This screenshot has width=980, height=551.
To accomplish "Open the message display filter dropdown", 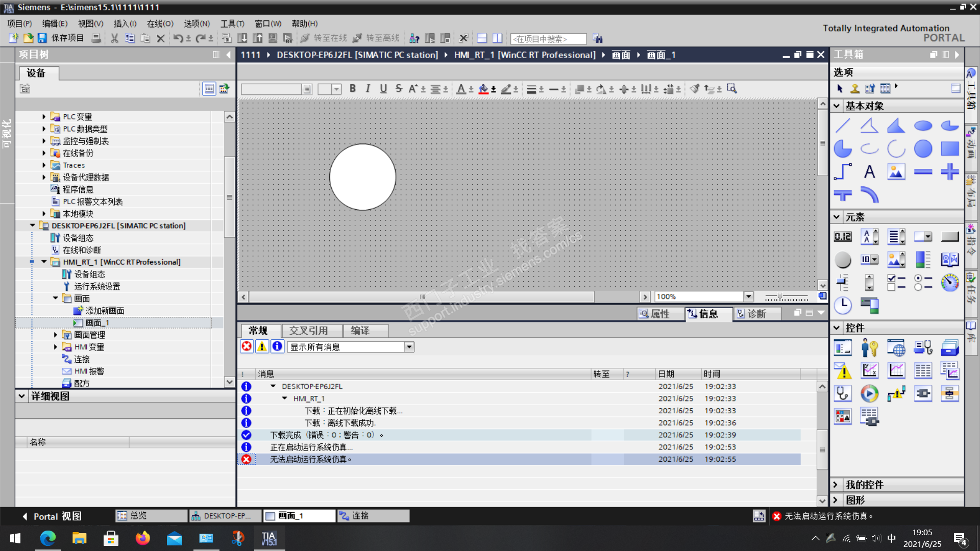I will (409, 347).
